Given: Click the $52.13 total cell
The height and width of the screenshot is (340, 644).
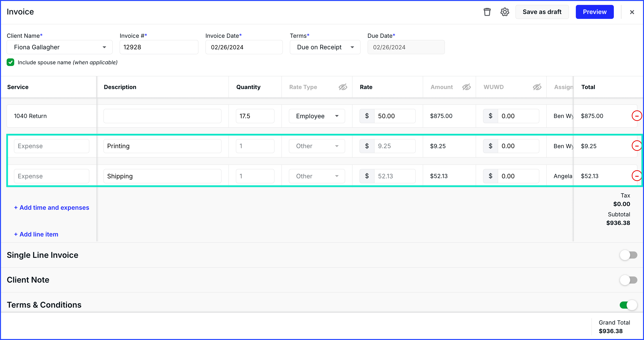Looking at the screenshot, I should tap(590, 176).
